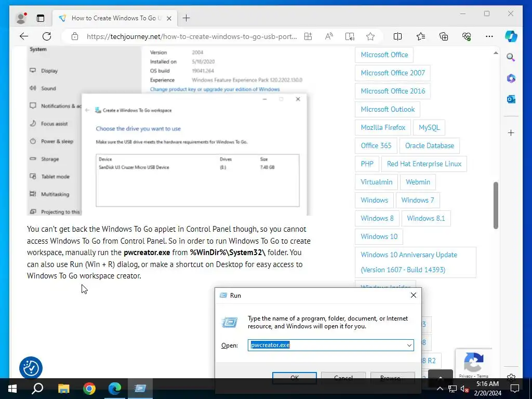Open the Windows 10 tag
Image resolution: width=532 pixels, height=399 pixels.
point(379,236)
